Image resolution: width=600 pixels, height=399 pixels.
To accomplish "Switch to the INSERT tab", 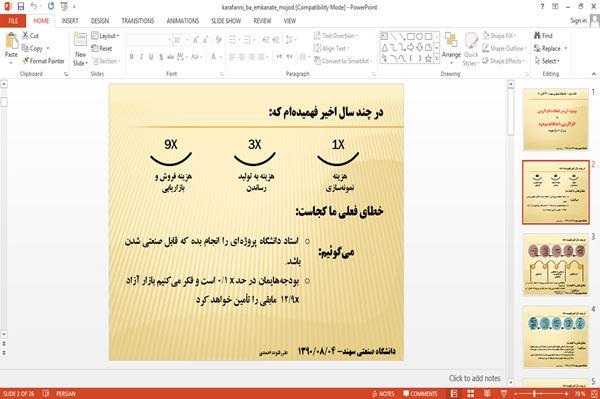I will coord(70,21).
